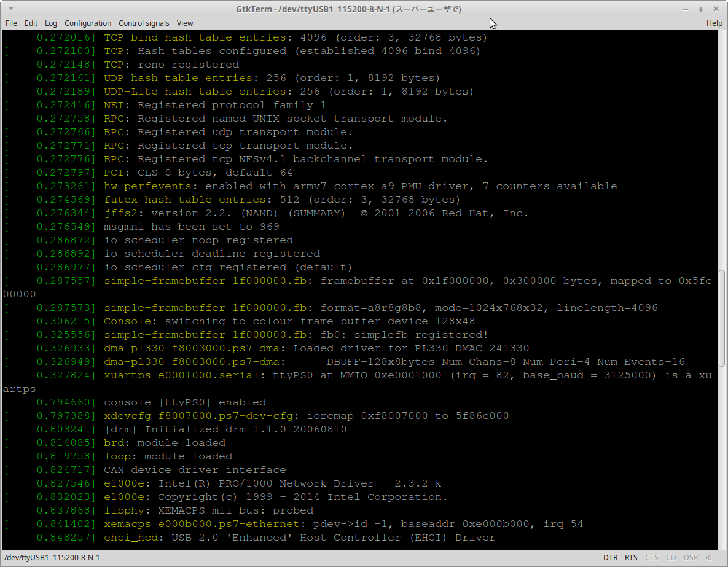Open the File menu
Image resolution: width=728 pixels, height=567 pixels.
[11, 23]
